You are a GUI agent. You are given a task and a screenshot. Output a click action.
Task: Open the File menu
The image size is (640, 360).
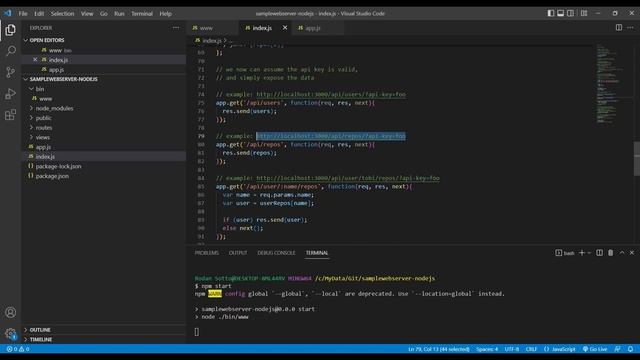tap(23, 13)
